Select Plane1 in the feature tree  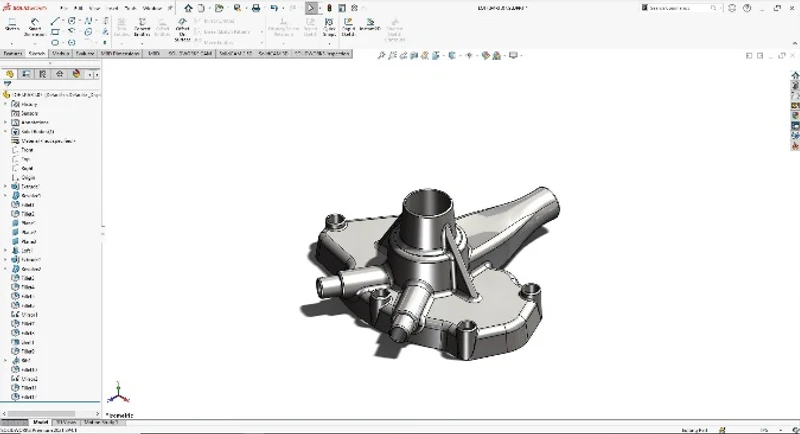pos(24,223)
